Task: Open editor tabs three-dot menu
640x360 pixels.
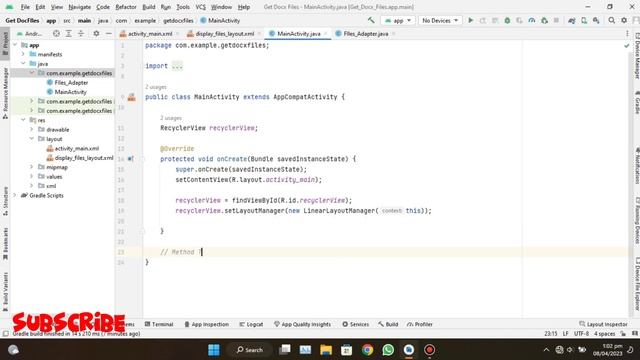Action: click(627, 33)
